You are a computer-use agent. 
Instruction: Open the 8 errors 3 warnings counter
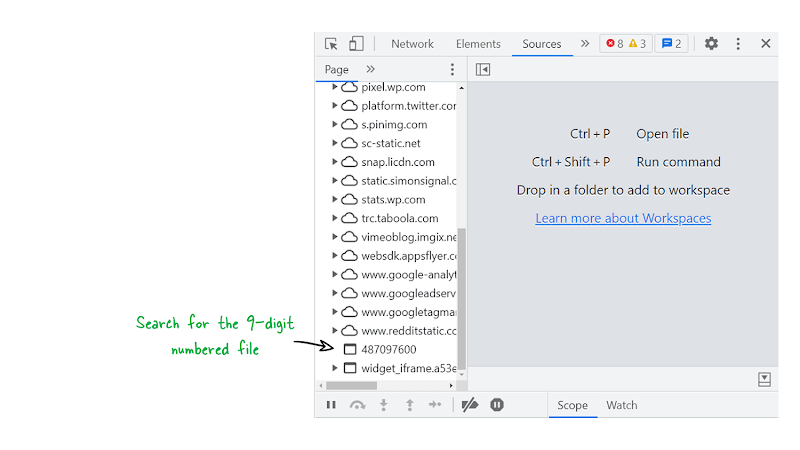click(x=626, y=44)
